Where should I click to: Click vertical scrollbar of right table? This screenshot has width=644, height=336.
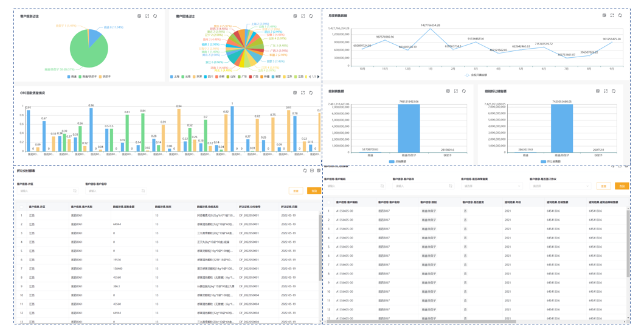(628, 243)
